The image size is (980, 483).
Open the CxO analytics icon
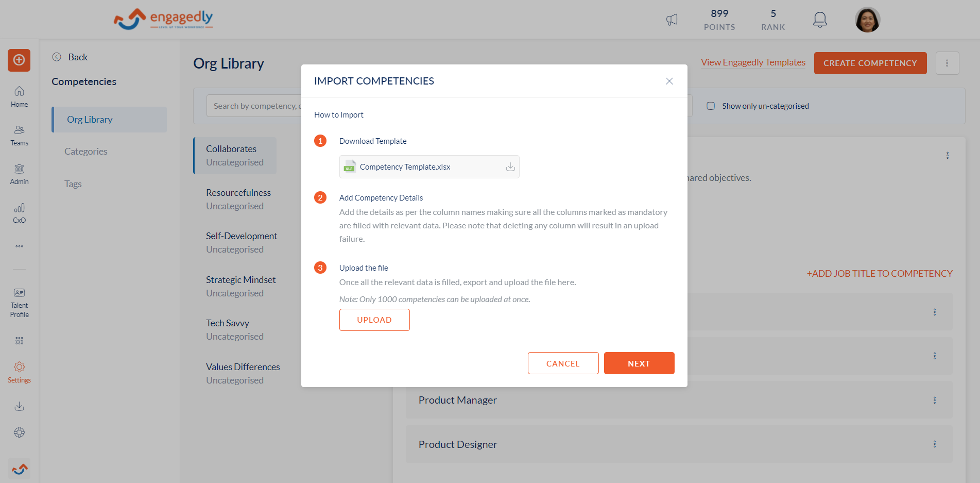click(x=19, y=213)
